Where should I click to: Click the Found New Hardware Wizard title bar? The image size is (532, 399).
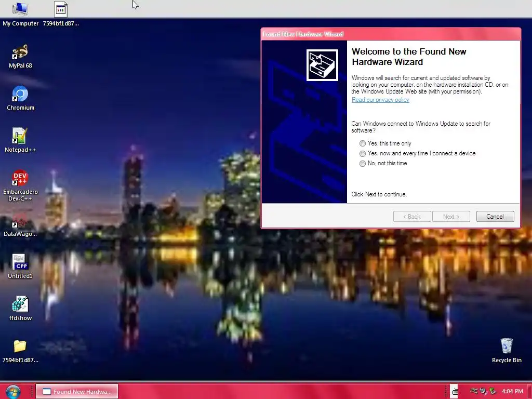[x=391, y=34]
